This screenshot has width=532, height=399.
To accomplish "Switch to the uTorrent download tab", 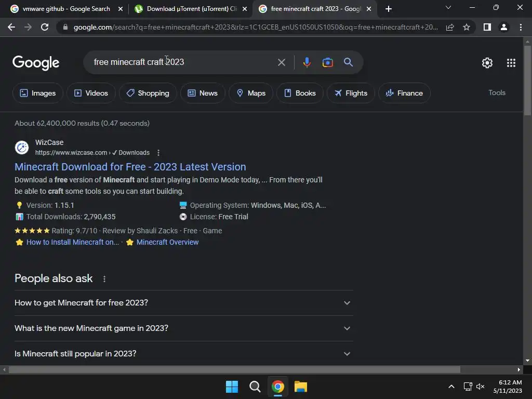I will click(x=192, y=9).
